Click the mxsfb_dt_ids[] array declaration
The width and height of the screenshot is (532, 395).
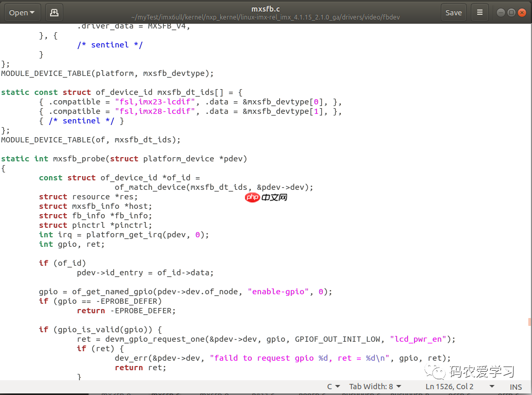(122, 92)
